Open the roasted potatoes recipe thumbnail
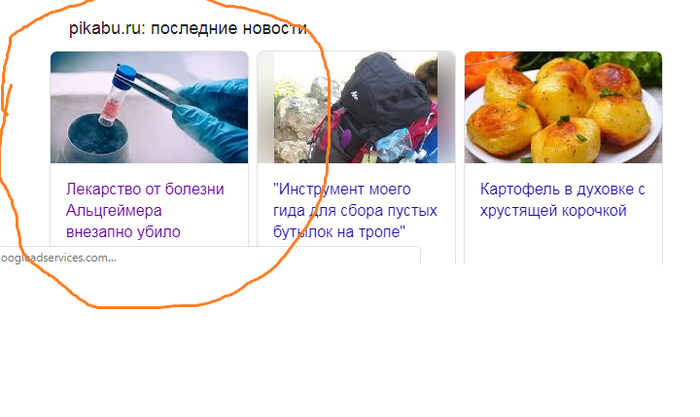Viewport: 700px width, 417px height. 563,107
